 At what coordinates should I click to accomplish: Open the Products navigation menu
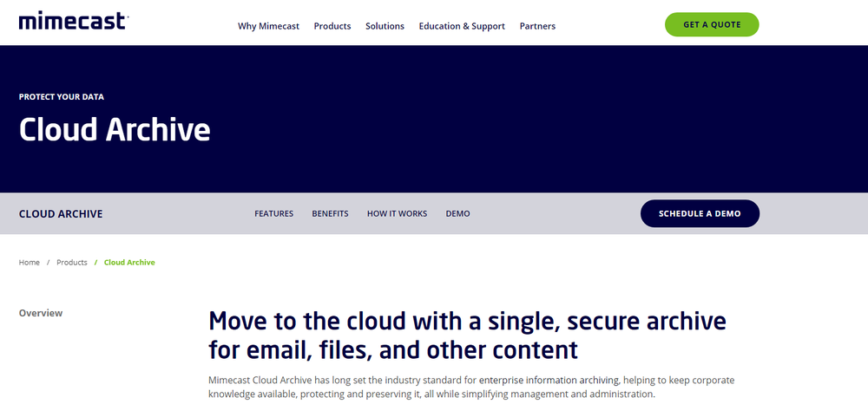click(332, 26)
